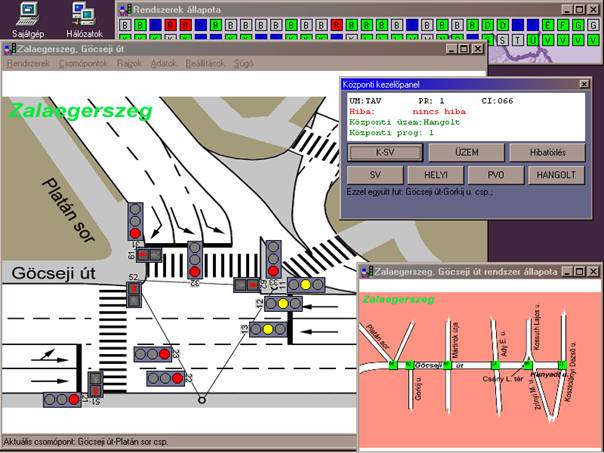Viewport: 604px width, 453px height.
Task: Select horizontal red signal 22
Action: [x=164, y=378]
